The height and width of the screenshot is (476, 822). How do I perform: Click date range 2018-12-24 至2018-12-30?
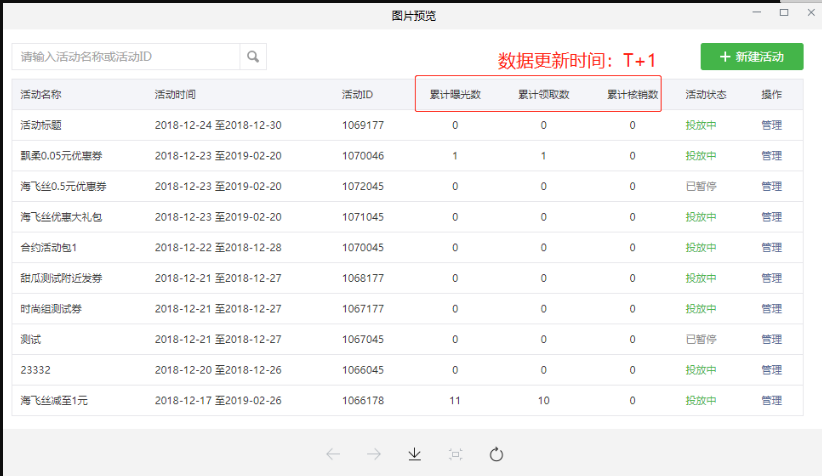pyautogui.click(x=218, y=125)
